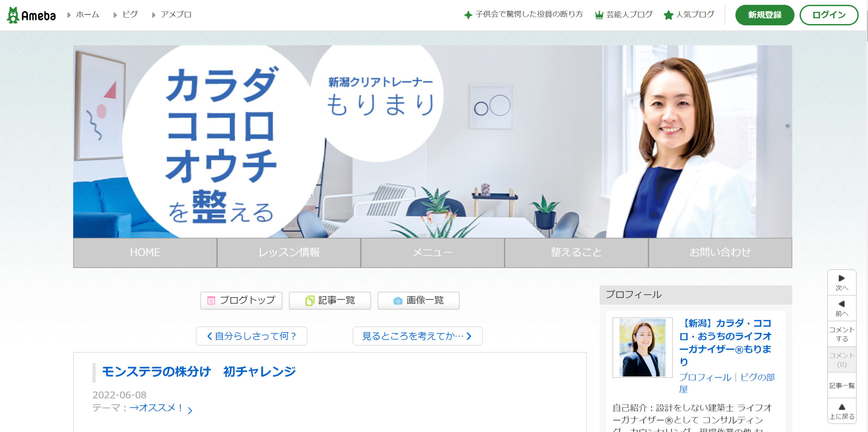Click the profile photo thumbnail
868x432 pixels.
pyautogui.click(x=643, y=348)
